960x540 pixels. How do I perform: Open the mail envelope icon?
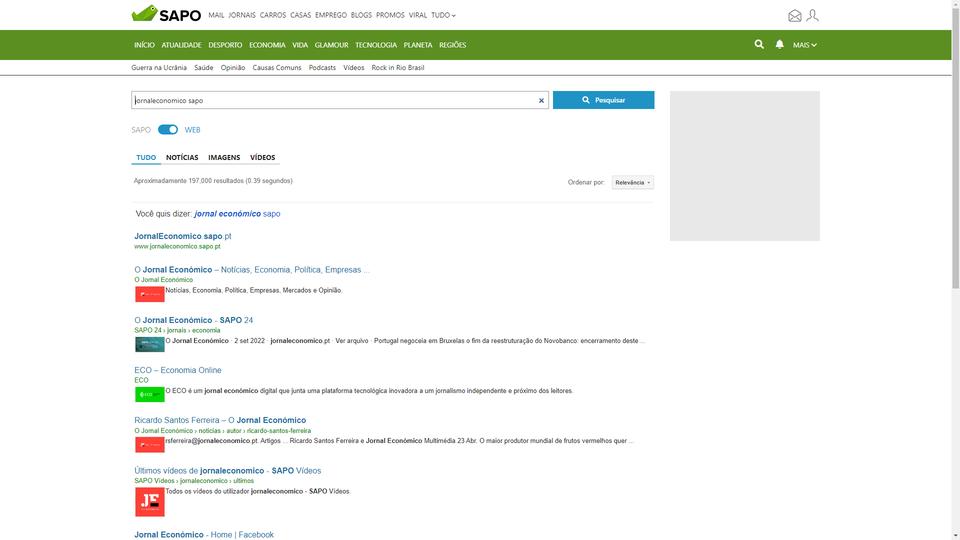point(795,16)
